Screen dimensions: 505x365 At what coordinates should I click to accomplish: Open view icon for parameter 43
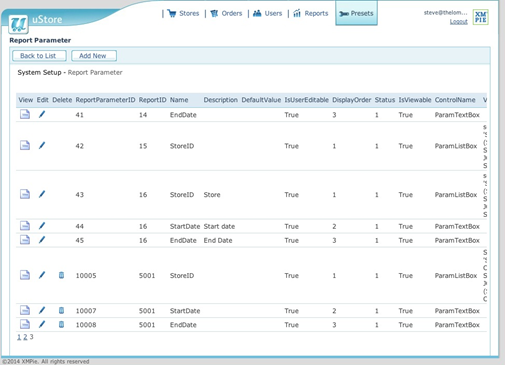[25, 194]
